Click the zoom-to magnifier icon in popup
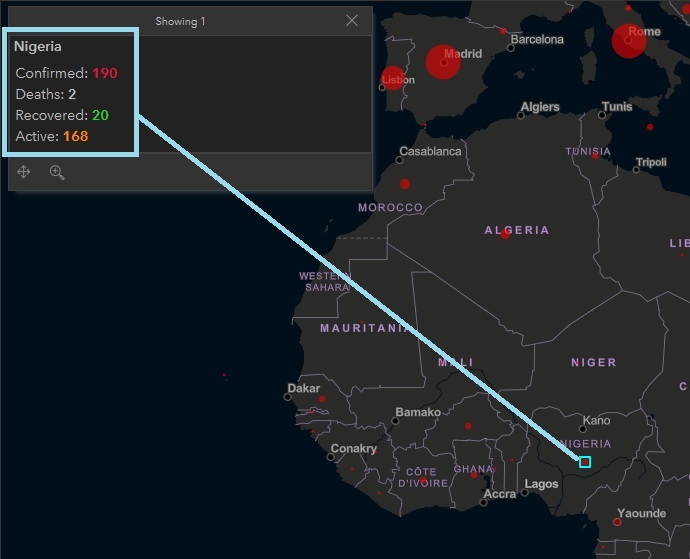690x559 pixels. (x=57, y=172)
